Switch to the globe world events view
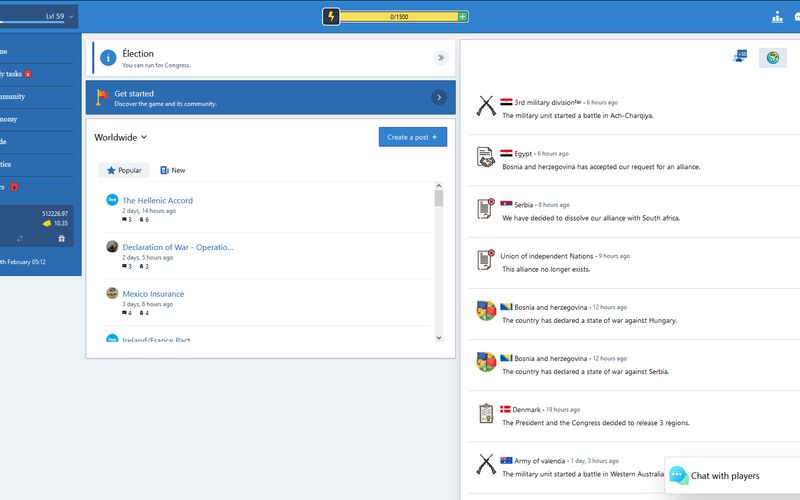 click(x=772, y=57)
